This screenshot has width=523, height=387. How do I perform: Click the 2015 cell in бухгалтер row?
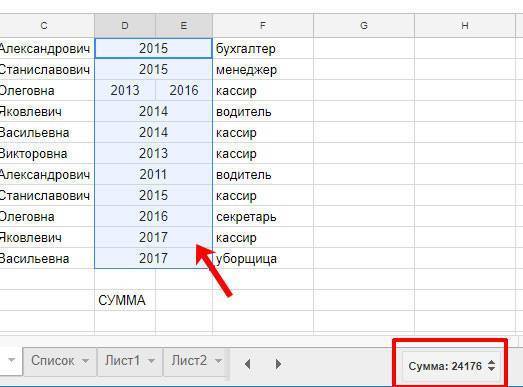[x=153, y=49]
